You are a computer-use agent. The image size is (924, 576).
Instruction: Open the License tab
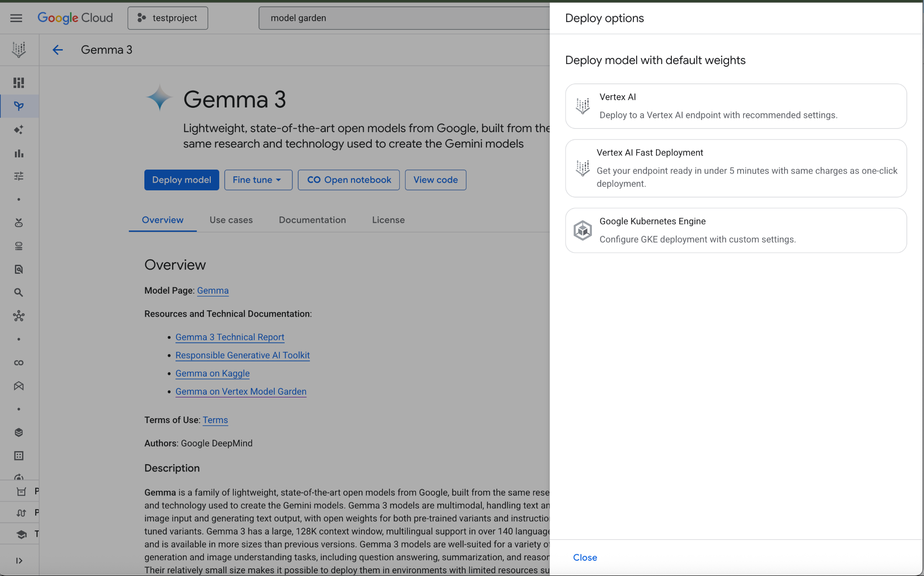pyautogui.click(x=388, y=220)
